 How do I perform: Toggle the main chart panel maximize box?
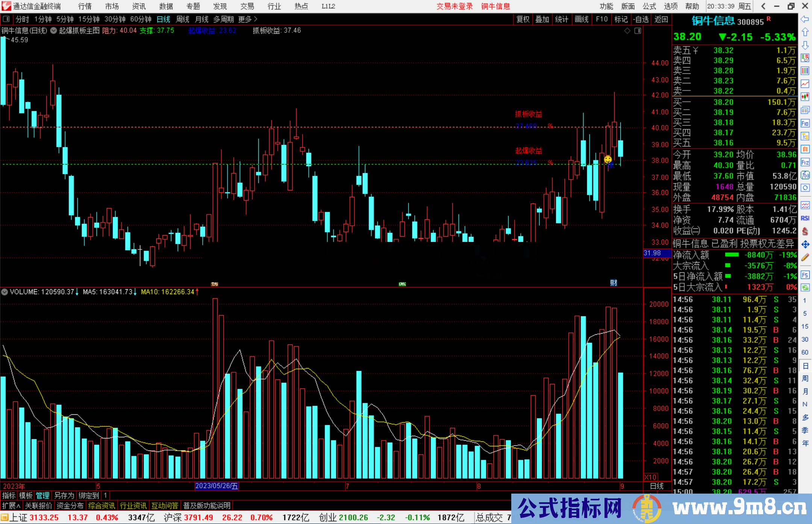point(638,31)
